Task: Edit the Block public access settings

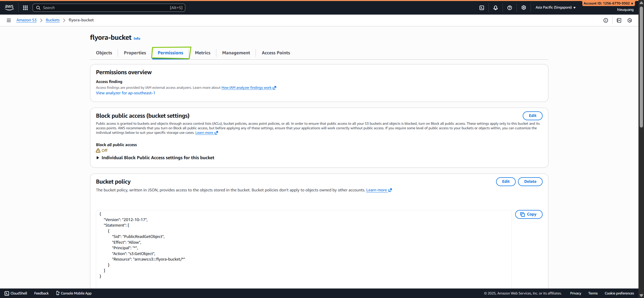Action: click(533, 116)
